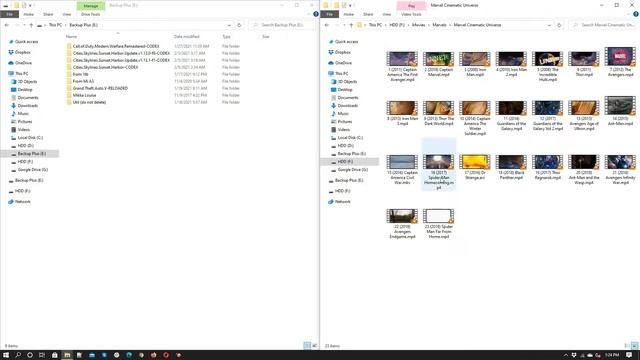Collapse the ribbon in the Marvel window
640x360 pixels.
pos(629,14)
